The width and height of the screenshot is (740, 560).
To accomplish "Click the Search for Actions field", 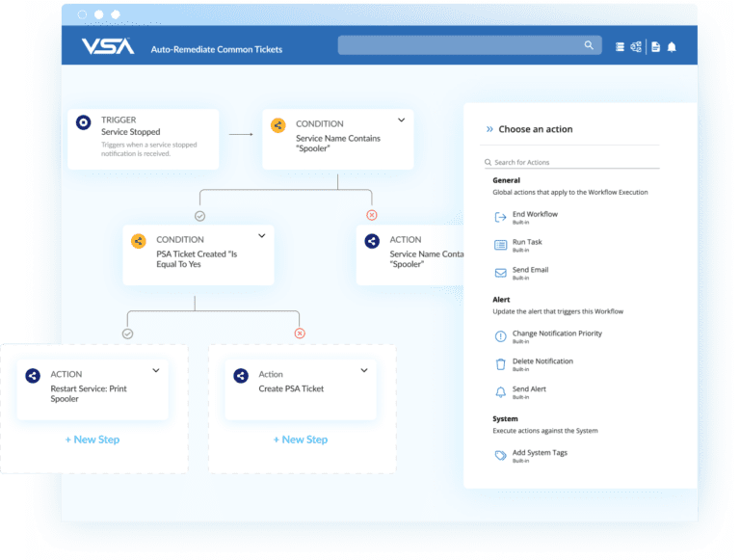I will [571, 162].
